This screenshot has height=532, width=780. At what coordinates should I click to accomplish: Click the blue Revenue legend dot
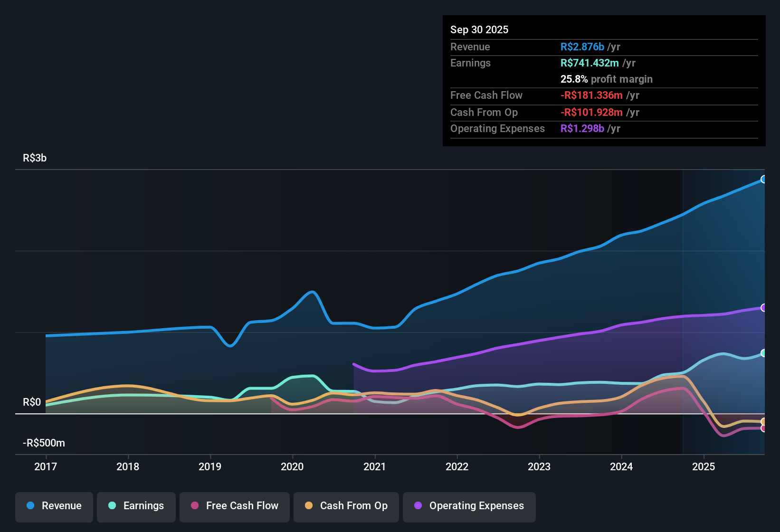click(x=30, y=506)
